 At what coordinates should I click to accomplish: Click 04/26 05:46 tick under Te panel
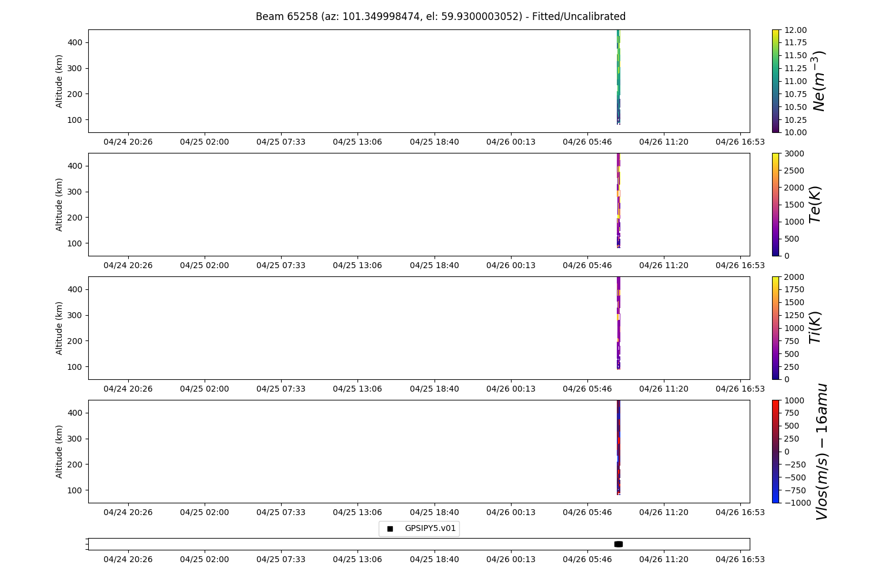pos(587,265)
